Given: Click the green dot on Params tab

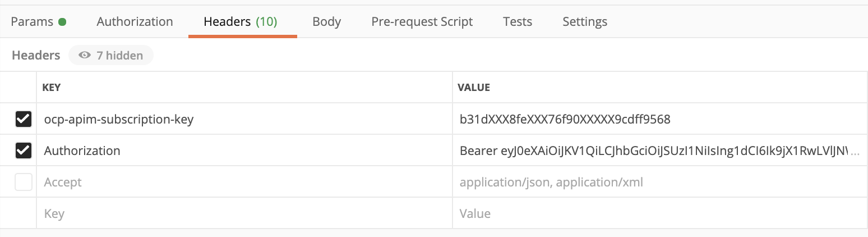Looking at the screenshot, I should coord(62,22).
